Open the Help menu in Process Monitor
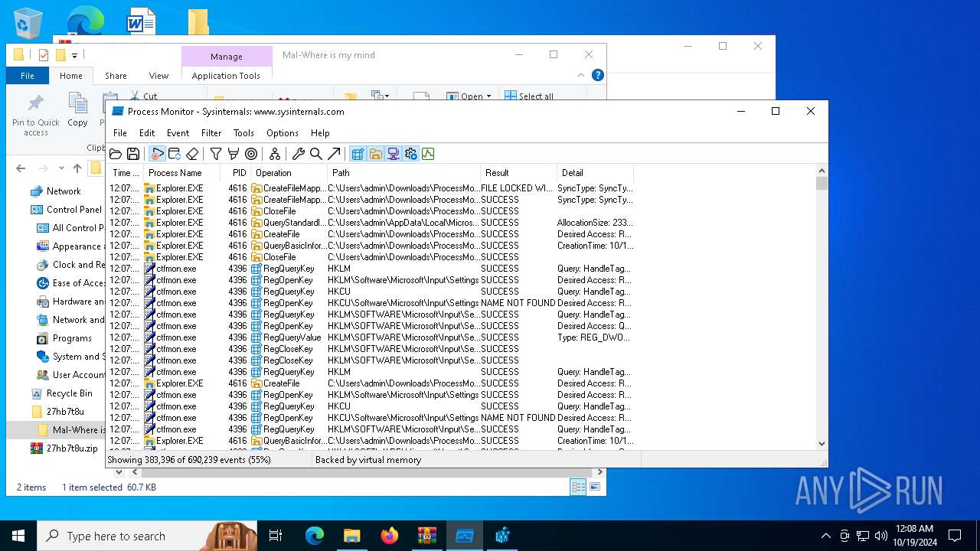Viewport: 980px width, 551px height. [x=320, y=133]
